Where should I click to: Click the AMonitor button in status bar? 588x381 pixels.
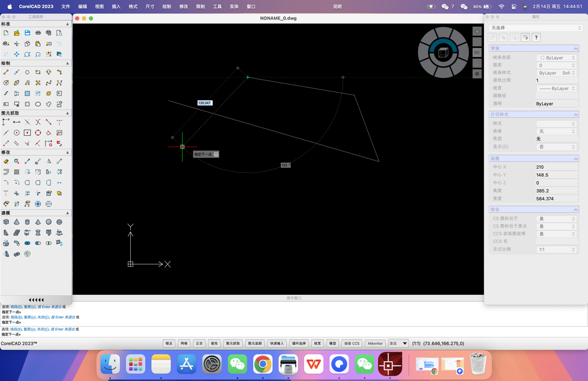tap(375, 343)
